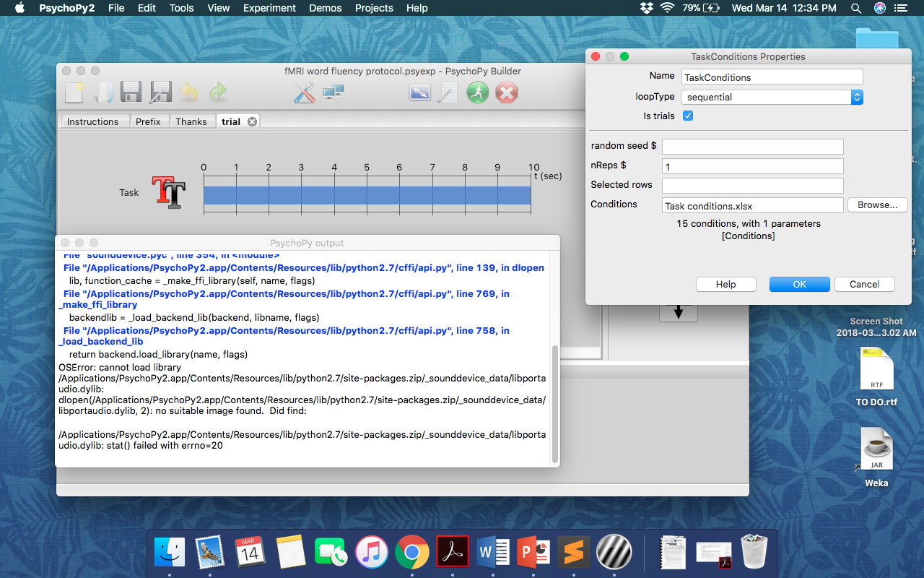Viewport: 924px width, 578px height.
Task: Click the Save As floppy-with-pencil icon
Action: (x=160, y=92)
